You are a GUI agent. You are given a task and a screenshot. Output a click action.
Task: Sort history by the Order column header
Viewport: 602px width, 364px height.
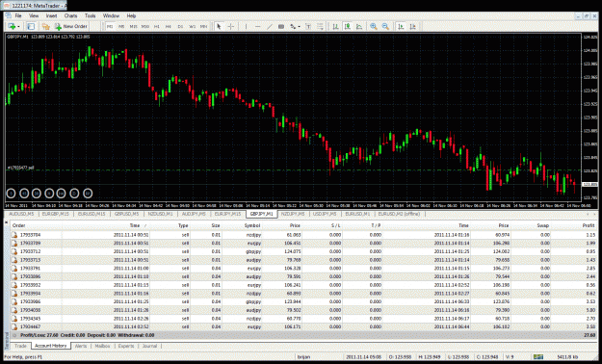pos(37,225)
